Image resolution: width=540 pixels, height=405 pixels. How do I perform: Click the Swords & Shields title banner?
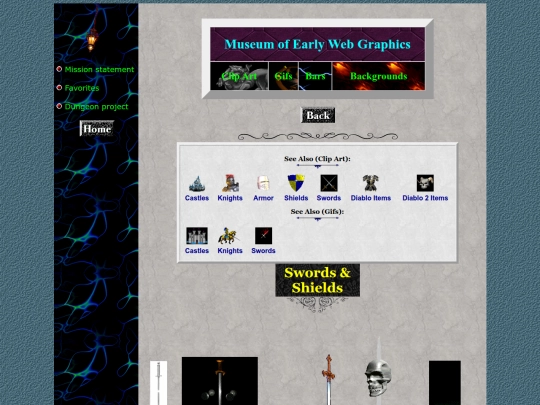[318, 280]
